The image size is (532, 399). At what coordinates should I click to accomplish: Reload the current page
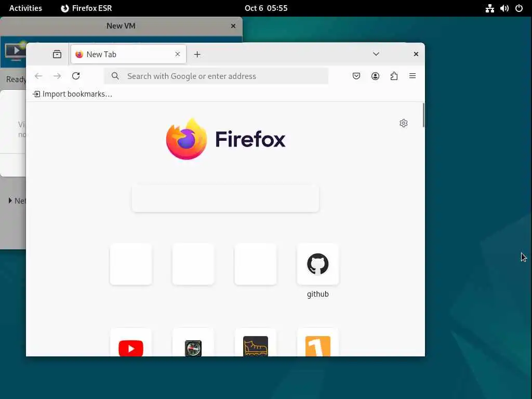point(76,76)
